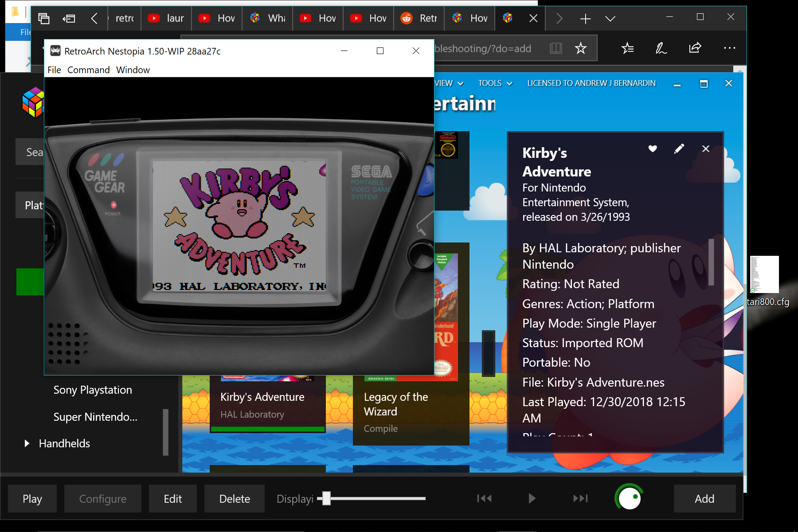This screenshot has height=532, width=798.
Task: Maximize the LaunchBox window
Action: 704,83
